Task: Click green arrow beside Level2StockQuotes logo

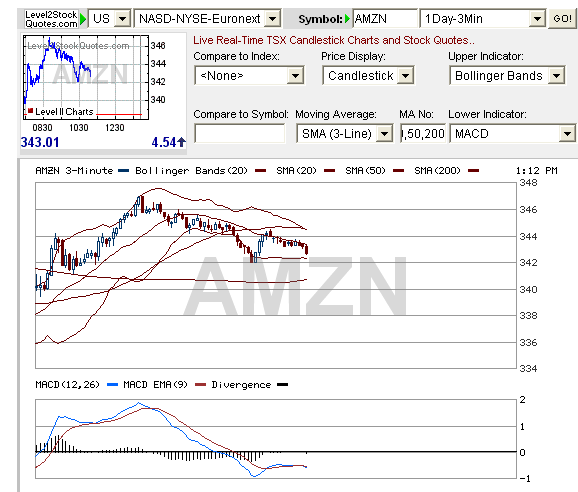Action: (83, 19)
